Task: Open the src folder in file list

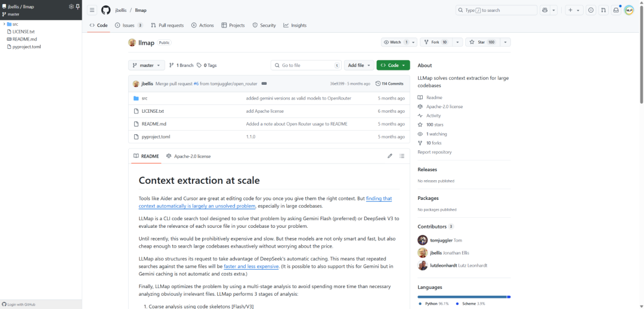Action: [x=144, y=98]
